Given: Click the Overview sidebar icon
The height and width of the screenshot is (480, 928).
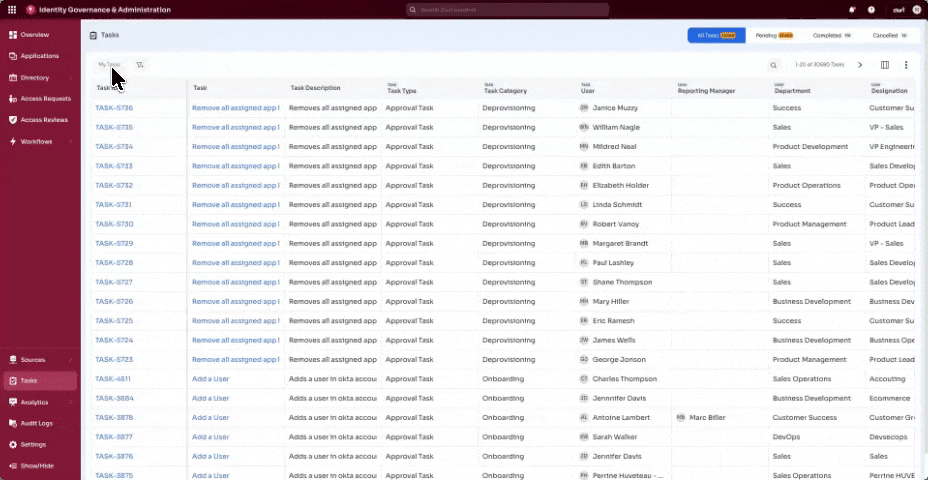Looking at the screenshot, I should [13, 35].
